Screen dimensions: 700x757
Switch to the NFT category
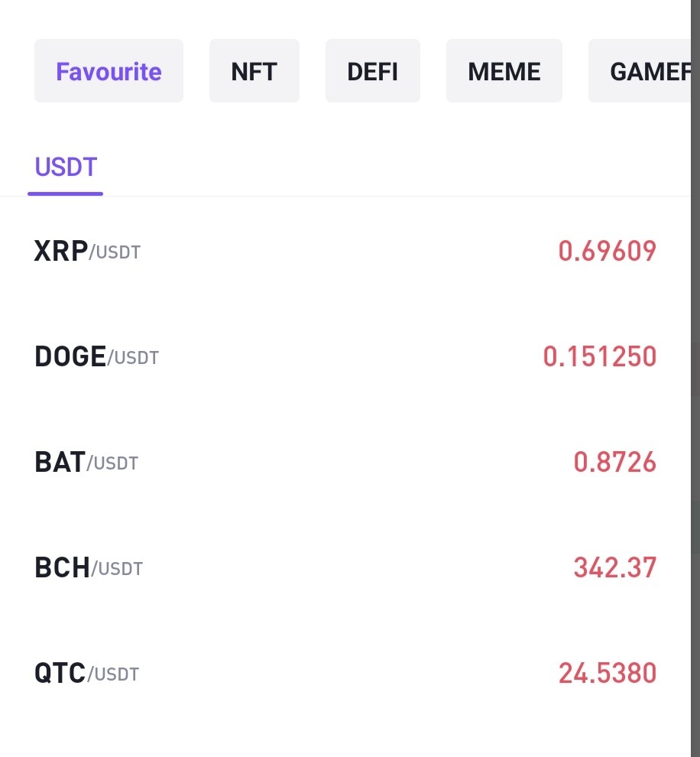pos(254,71)
